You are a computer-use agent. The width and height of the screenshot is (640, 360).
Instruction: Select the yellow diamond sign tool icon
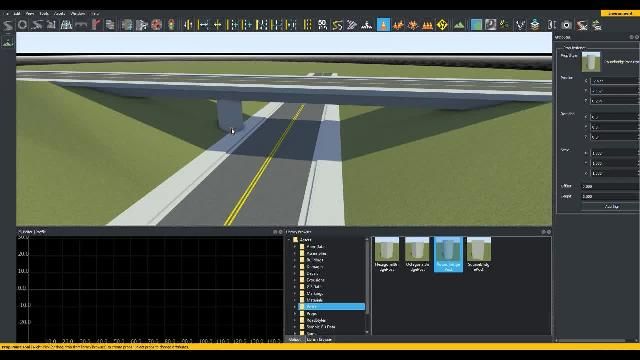tap(442, 25)
